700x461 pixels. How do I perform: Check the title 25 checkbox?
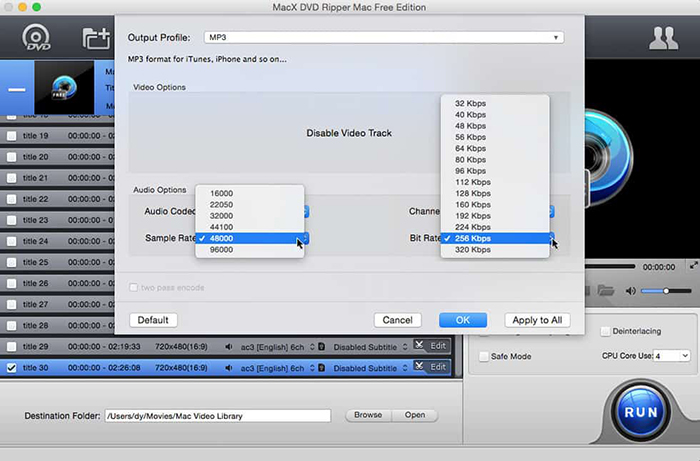(12, 262)
